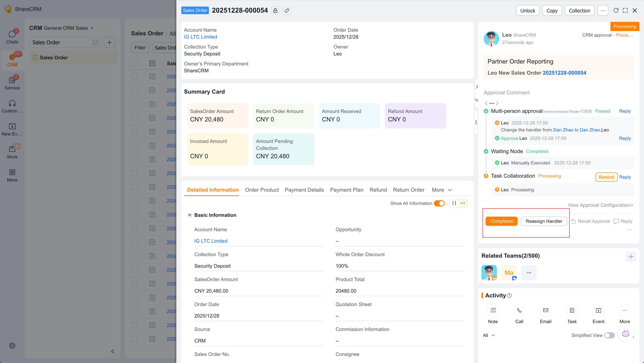Viewport: 644px width, 363px height.
Task: Expand detail panel to full screen
Action: click(x=625, y=11)
